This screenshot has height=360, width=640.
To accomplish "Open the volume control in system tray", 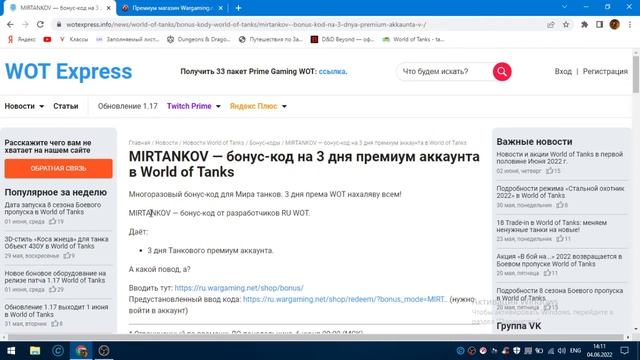I will pyautogui.click(x=562, y=351).
